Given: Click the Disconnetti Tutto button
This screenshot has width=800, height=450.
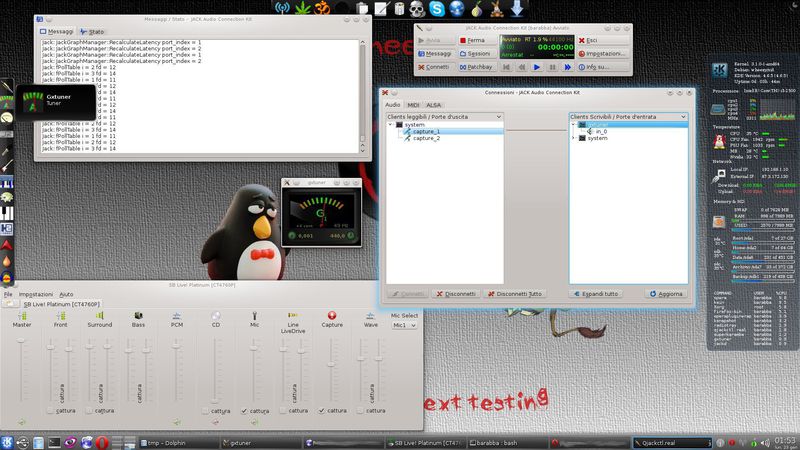Looking at the screenshot, I should click(515, 294).
